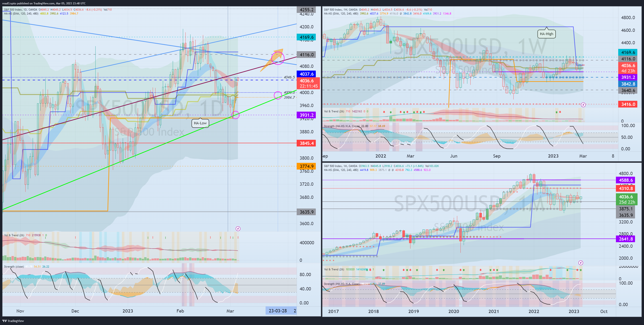This screenshot has height=325, width=644.
Task: Click the cyan 4169.6 price label on daily chart
Action: (307, 37)
